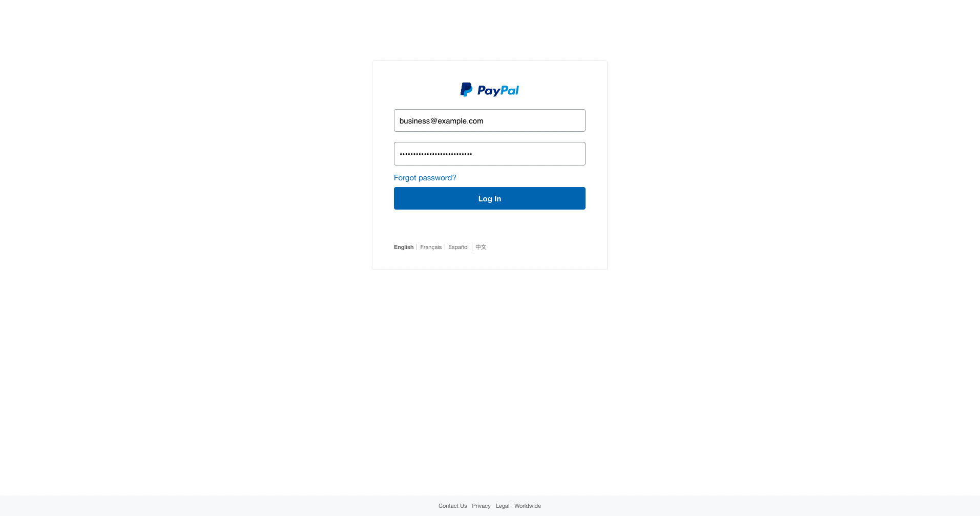
Task: Focus the email address input field
Action: coord(489,120)
